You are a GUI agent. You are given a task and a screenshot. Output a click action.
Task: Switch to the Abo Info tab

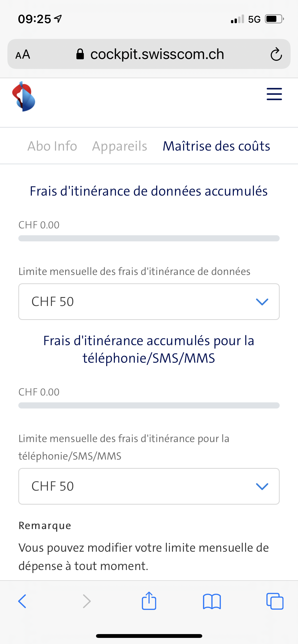(52, 146)
